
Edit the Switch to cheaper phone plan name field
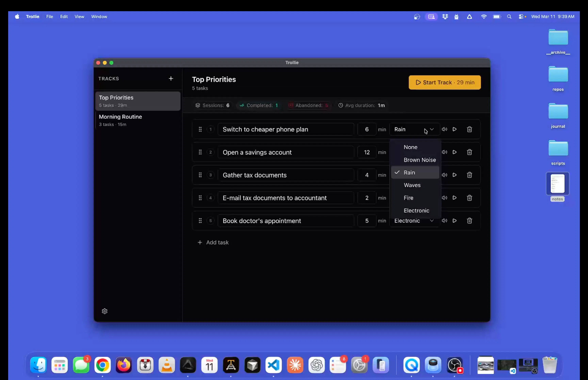click(x=286, y=129)
